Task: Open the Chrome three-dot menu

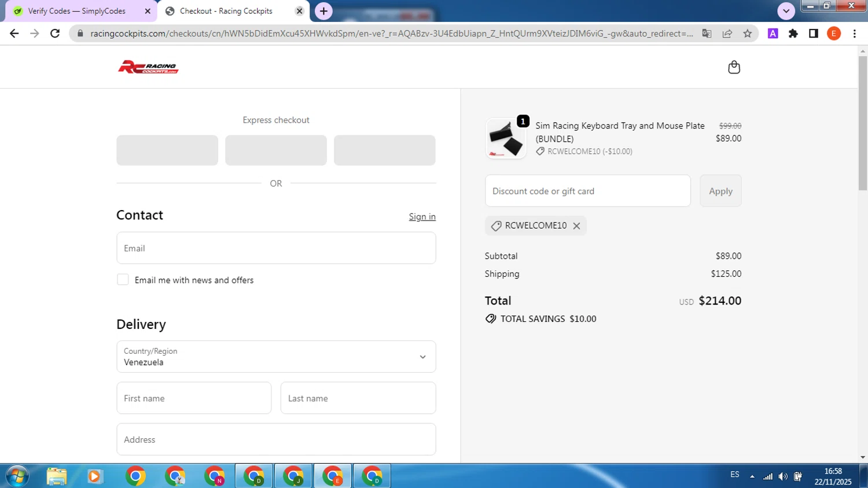Action: tap(855, 34)
